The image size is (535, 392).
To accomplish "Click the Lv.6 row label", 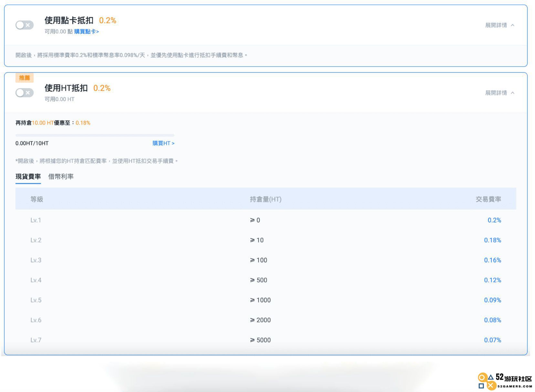I will point(36,320).
